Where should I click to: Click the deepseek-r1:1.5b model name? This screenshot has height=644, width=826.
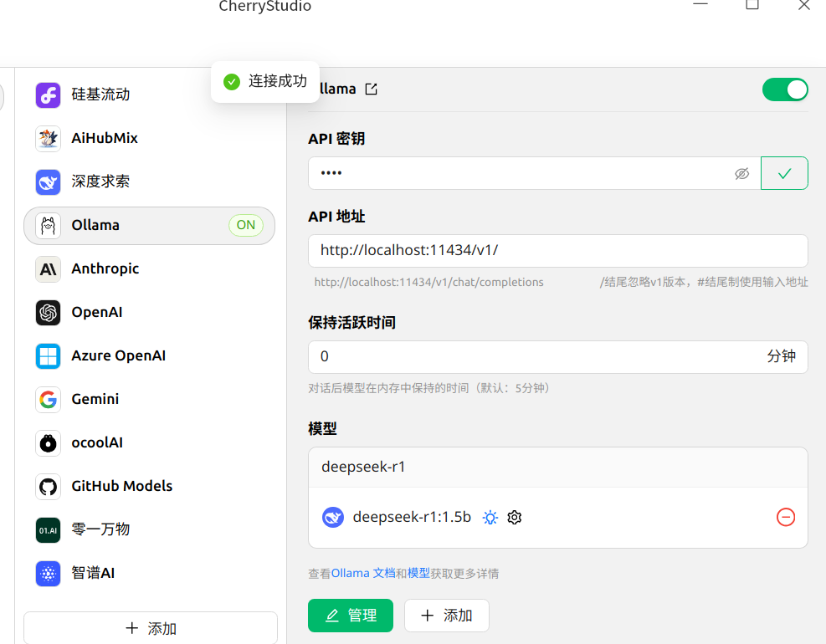tap(412, 517)
